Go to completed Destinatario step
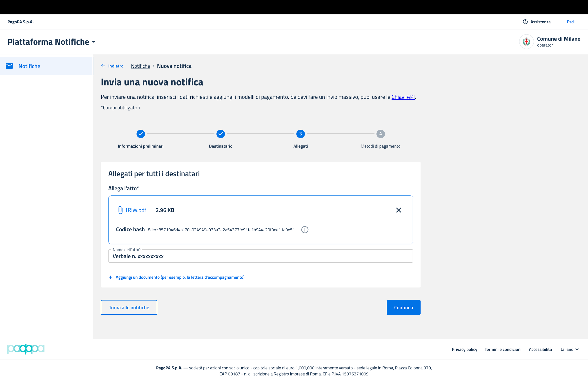588x382 pixels. coord(220,134)
